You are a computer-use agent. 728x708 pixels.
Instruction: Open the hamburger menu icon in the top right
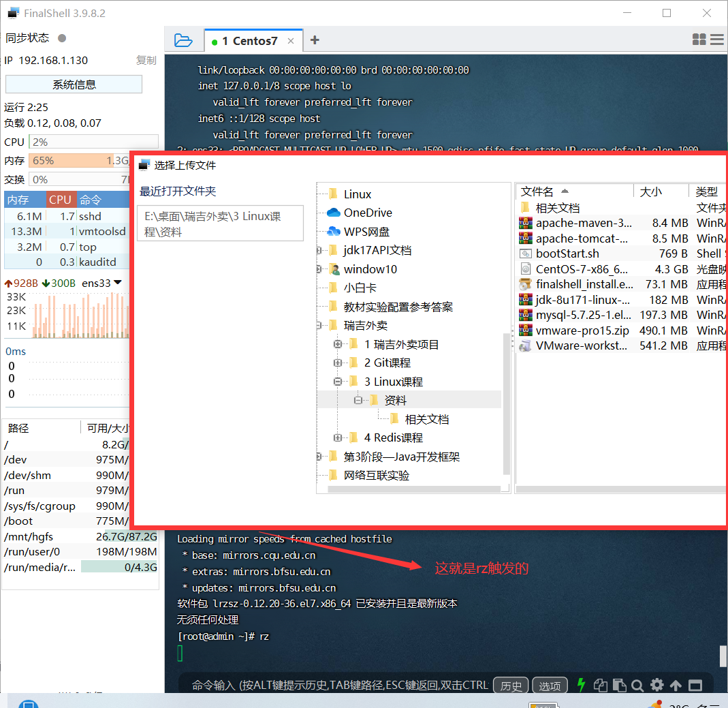tap(717, 40)
